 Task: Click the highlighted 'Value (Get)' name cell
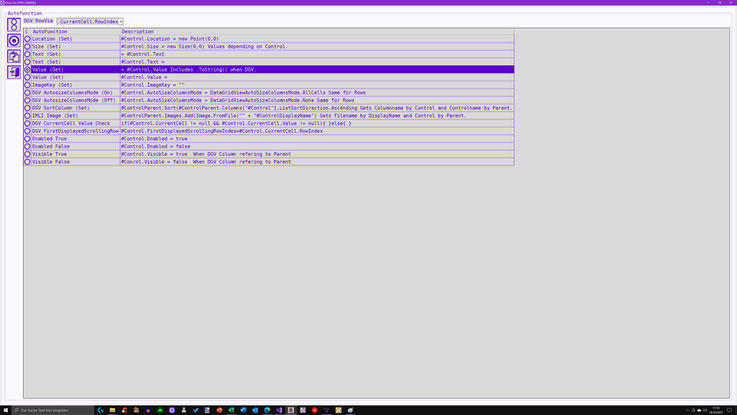click(75, 70)
